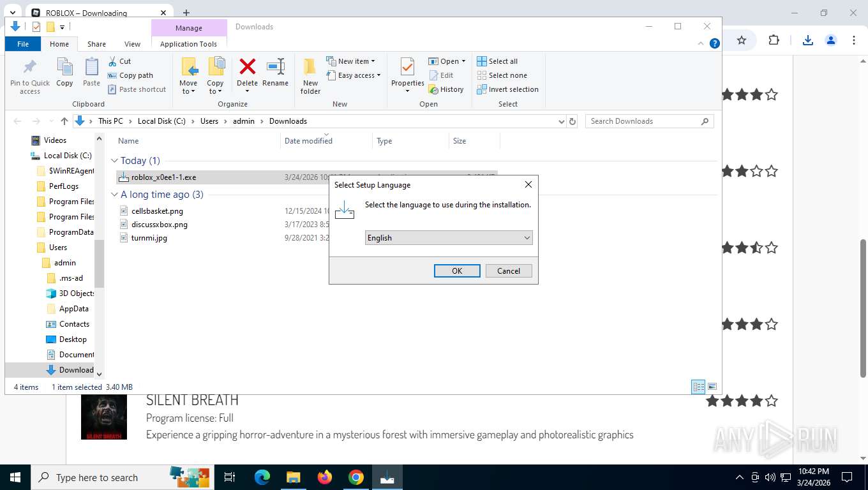
Task: Select the roblox_x0ee1-1.exe file
Action: pos(163,177)
